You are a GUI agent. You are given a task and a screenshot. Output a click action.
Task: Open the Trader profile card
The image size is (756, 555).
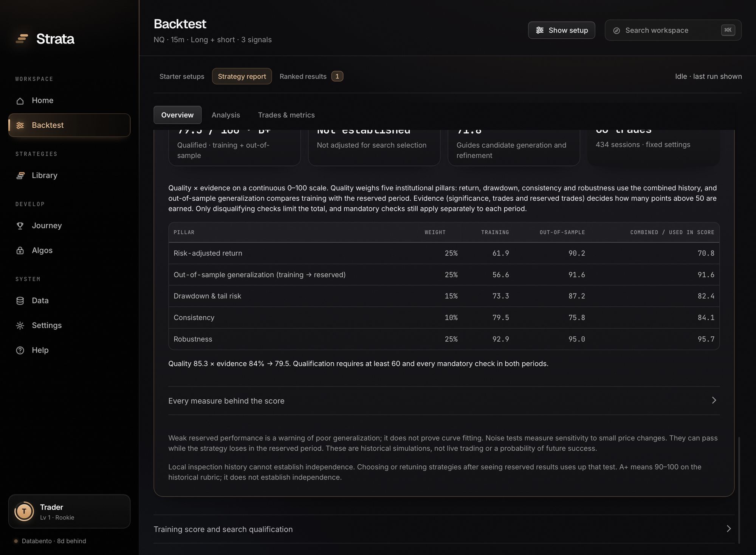point(69,512)
